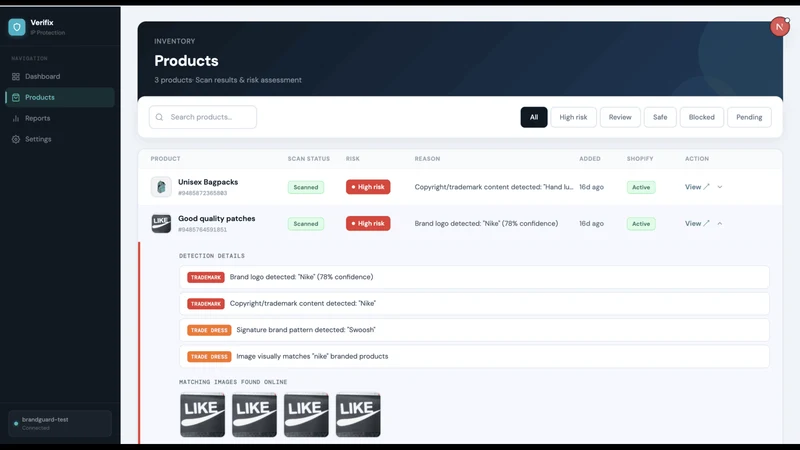
Task: Click 16d ago in Unisex Bagpacks row
Action: [591, 187]
